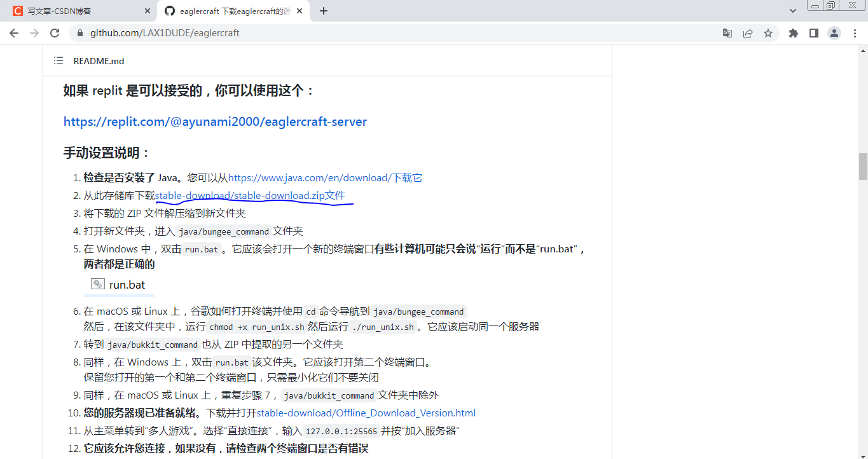Click java/bukkit_command code in step 9
This screenshot has height=459, width=868.
click(x=328, y=395)
